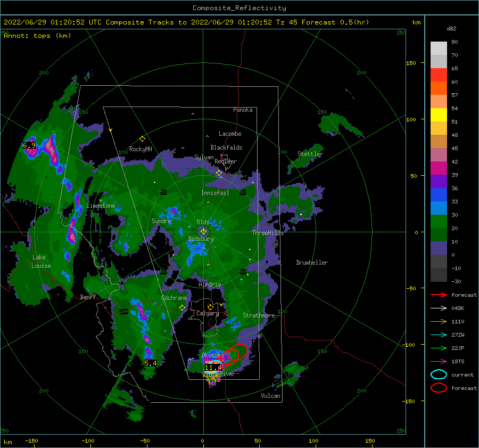
Task: Click the red forecast ellipse legend icon
Action: (439, 388)
